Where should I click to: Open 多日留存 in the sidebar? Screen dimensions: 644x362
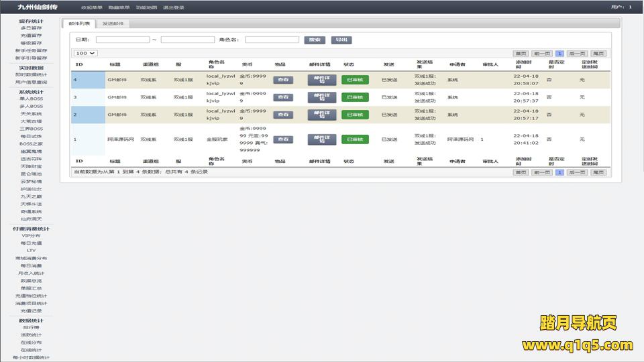tap(31, 29)
